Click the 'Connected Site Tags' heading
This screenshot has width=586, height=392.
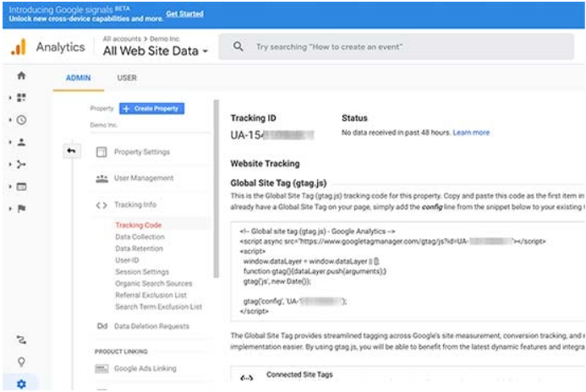[299, 374]
